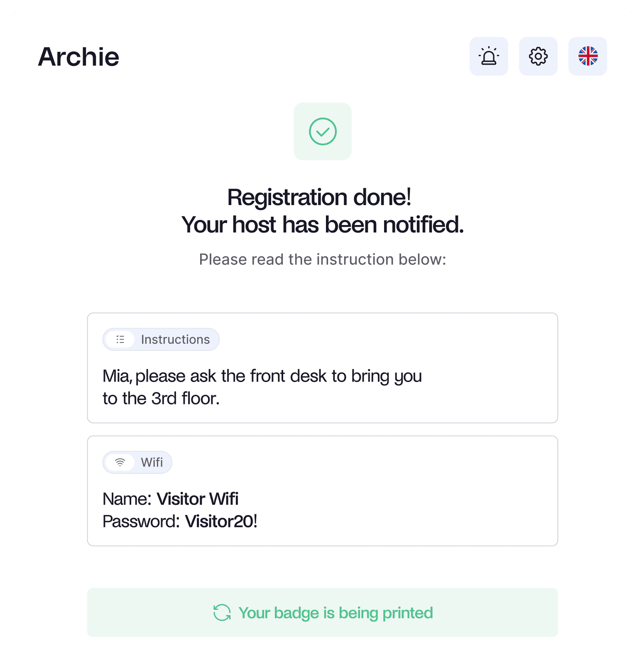Screen dimensions: 644x663
Task: Toggle the Wifi badge pill
Action: (137, 462)
